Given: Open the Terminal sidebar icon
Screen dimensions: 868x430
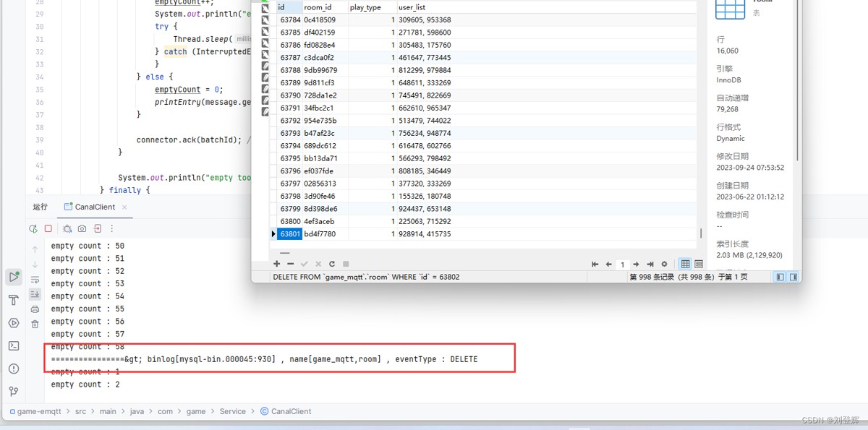Looking at the screenshot, I should (14, 345).
